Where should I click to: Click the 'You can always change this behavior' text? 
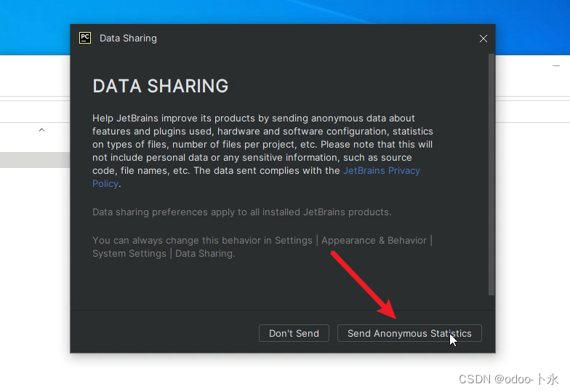tap(262, 247)
